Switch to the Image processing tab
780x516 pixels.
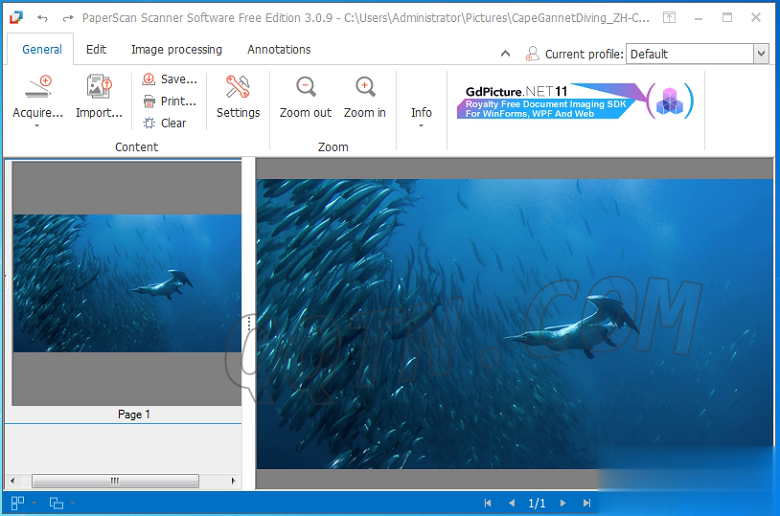coord(178,49)
